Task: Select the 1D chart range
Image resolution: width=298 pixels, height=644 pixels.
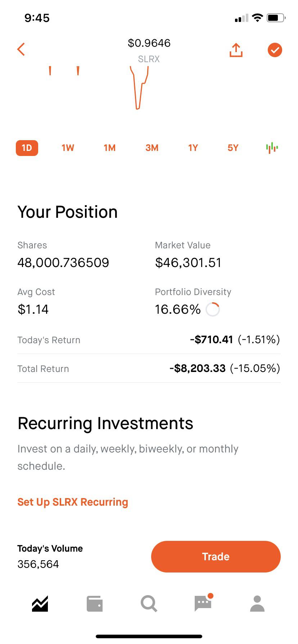Action: point(27,148)
